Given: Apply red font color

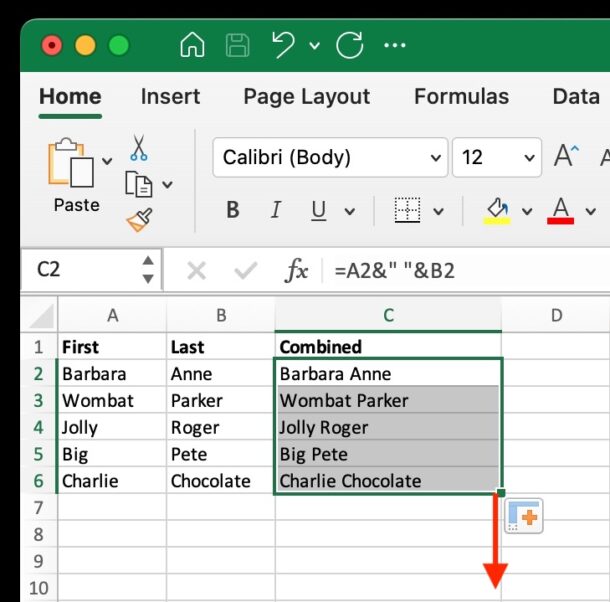Looking at the screenshot, I should coord(560,211).
